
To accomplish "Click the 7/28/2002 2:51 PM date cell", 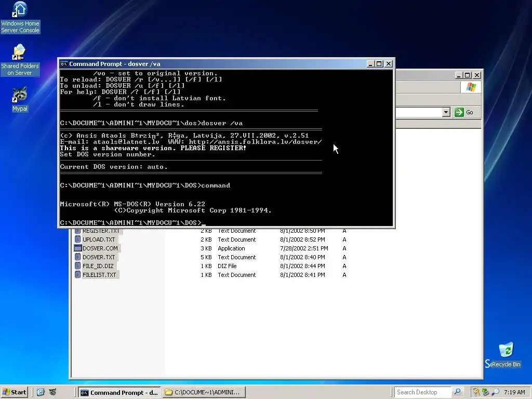I will click(x=304, y=248).
